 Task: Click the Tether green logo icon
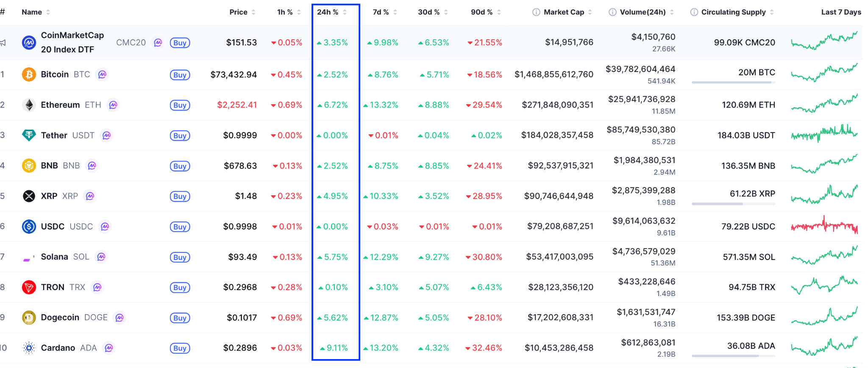coord(29,136)
